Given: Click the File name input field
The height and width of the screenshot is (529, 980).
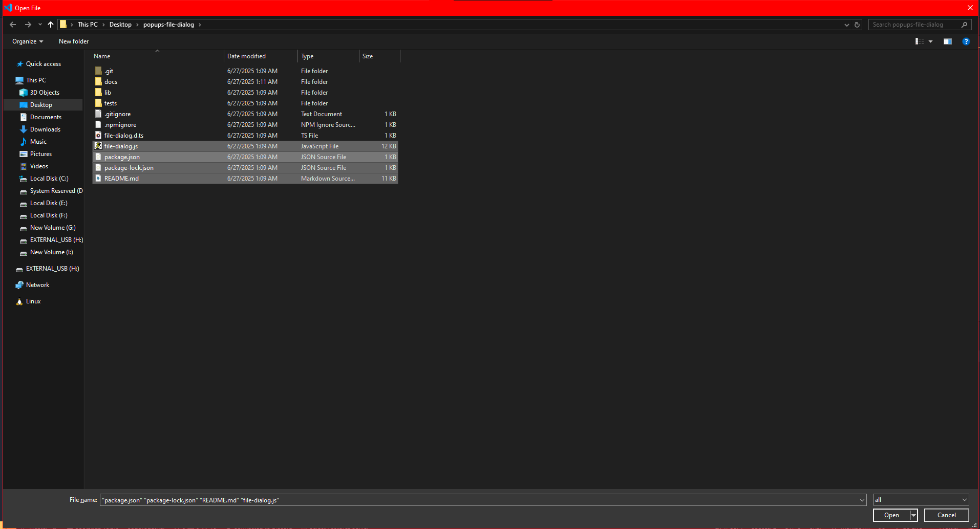Looking at the screenshot, I should click(479, 500).
